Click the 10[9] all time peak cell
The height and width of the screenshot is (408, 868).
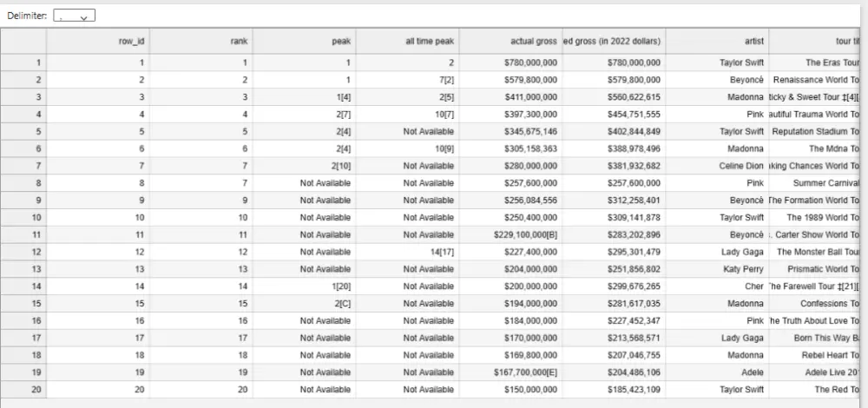pos(407,148)
